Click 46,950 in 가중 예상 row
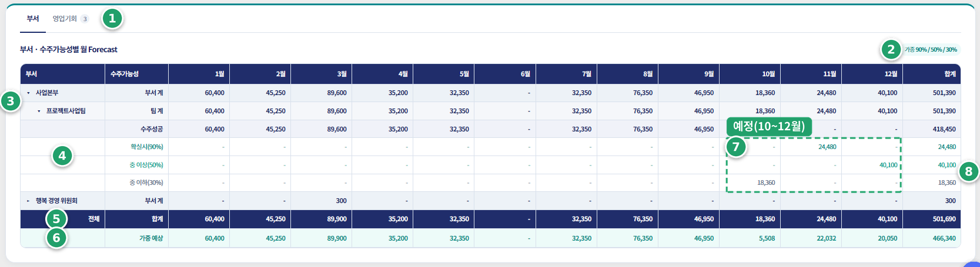The height and width of the screenshot is (267, 980). 704,238
